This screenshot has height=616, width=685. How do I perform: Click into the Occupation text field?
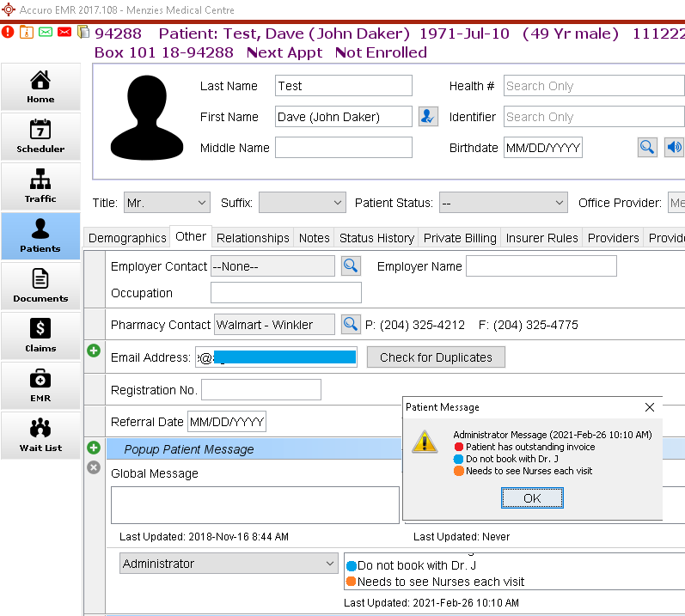(x=285, y=293)
